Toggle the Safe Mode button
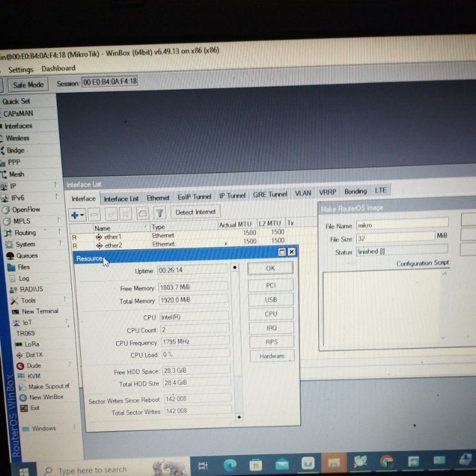The width and height of the screenshot is (476, 476). pyautogui.click(x=28, y=85)
